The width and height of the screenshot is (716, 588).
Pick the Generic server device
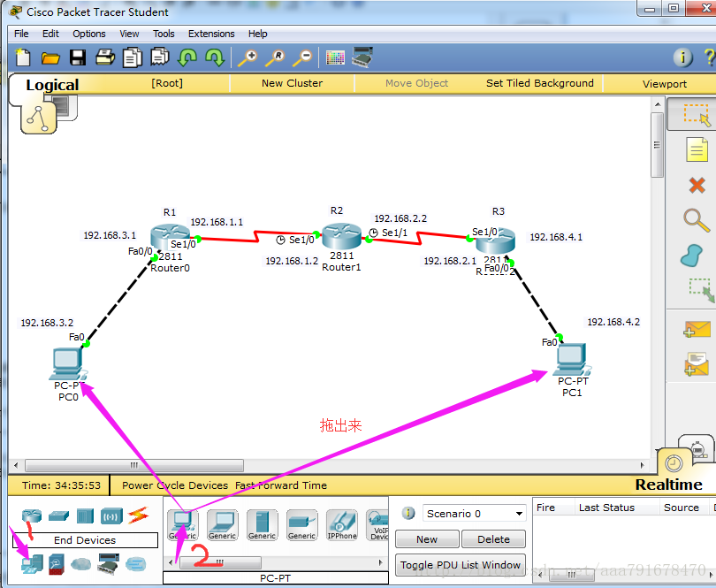(x=263, y=525)
